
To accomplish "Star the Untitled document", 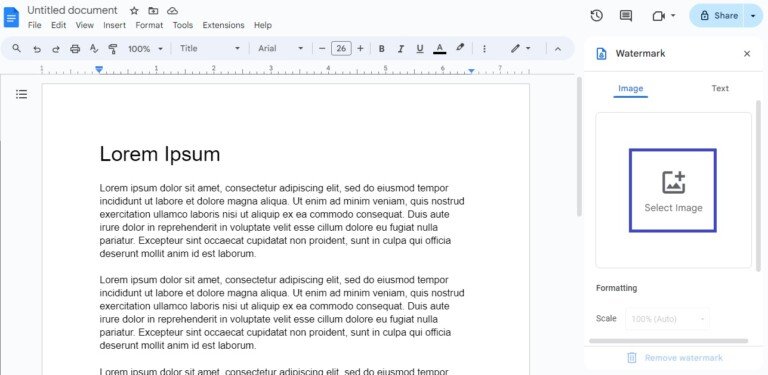I will 134,11.
